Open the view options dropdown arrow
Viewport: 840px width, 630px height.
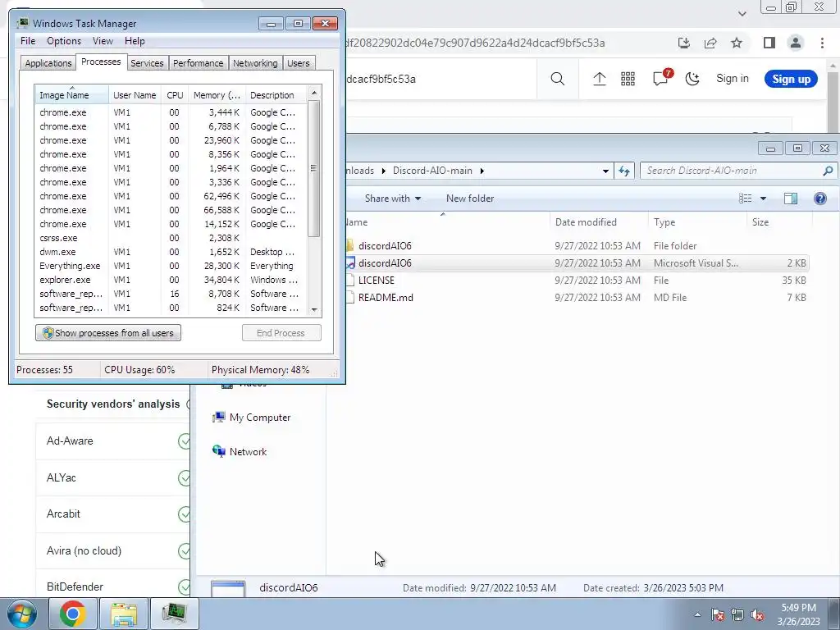764,199
